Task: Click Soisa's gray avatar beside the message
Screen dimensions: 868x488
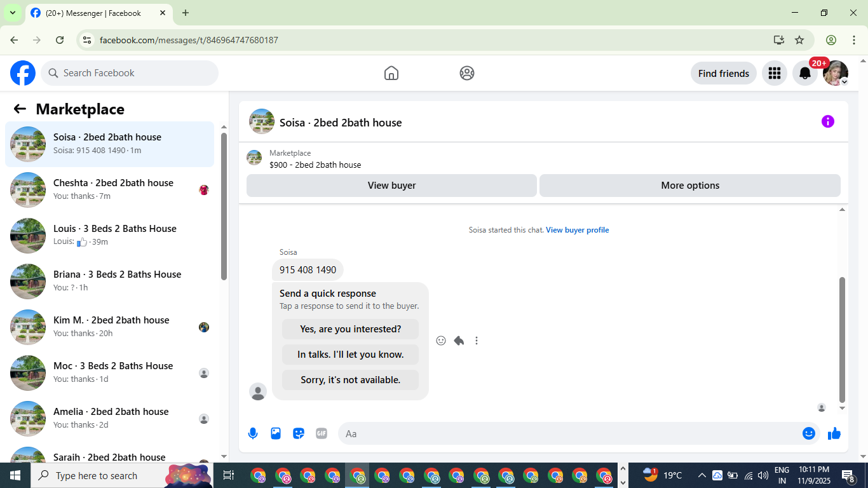Action: [x=258, y=391]
